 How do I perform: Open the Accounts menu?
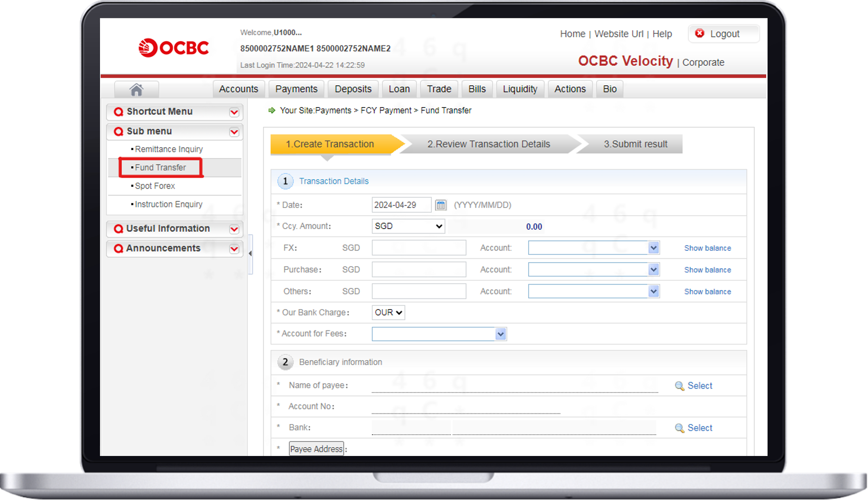(238, 89)
